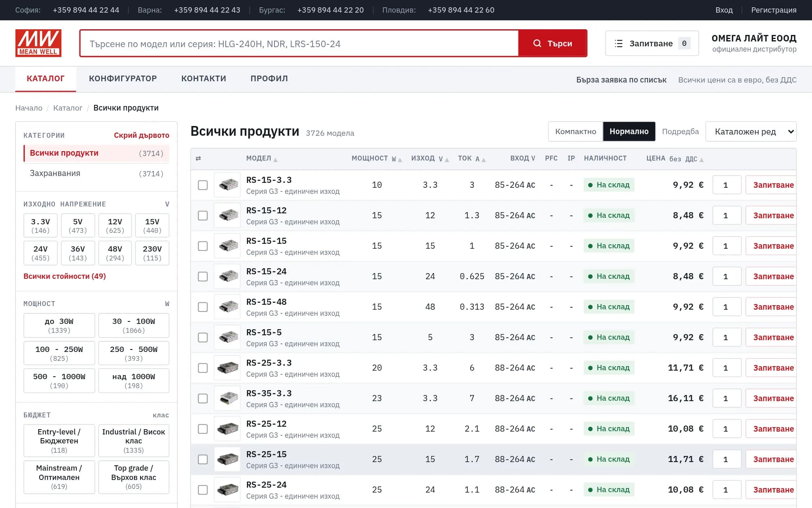Image resolution: width=812 pixels, height=508 pixels.
Task: Open the RS-35-3.3 product thumbnail
Action: point(227,398)
